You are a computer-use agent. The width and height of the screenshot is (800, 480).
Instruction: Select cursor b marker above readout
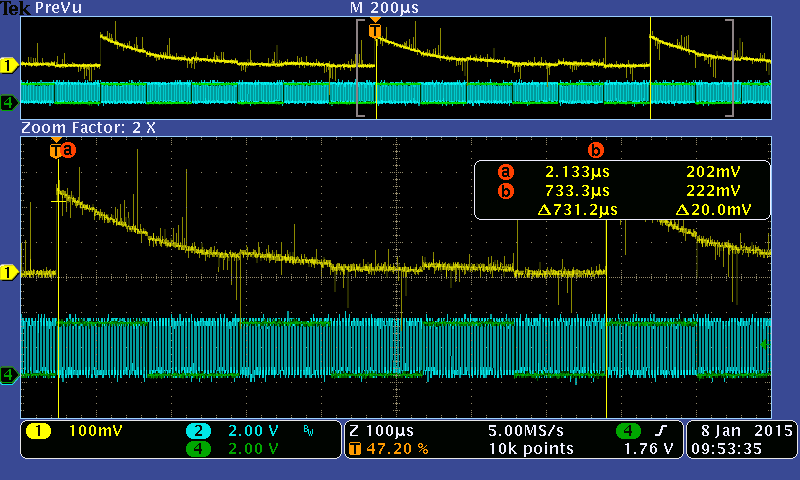[595, 150]
